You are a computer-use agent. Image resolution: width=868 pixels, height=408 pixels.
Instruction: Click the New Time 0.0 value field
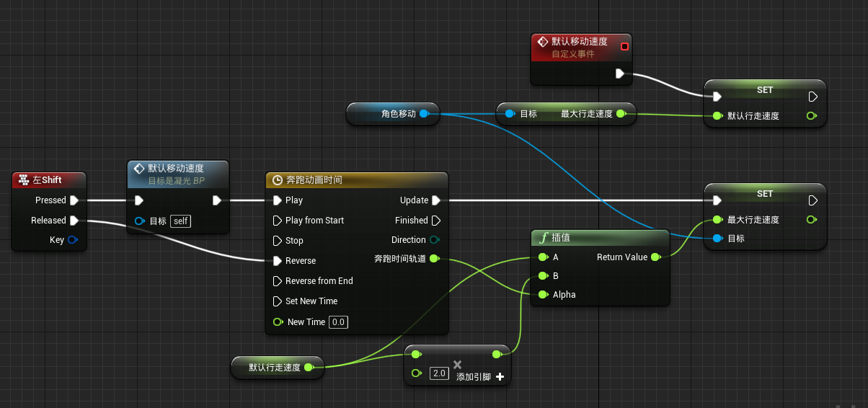(338, 322)
